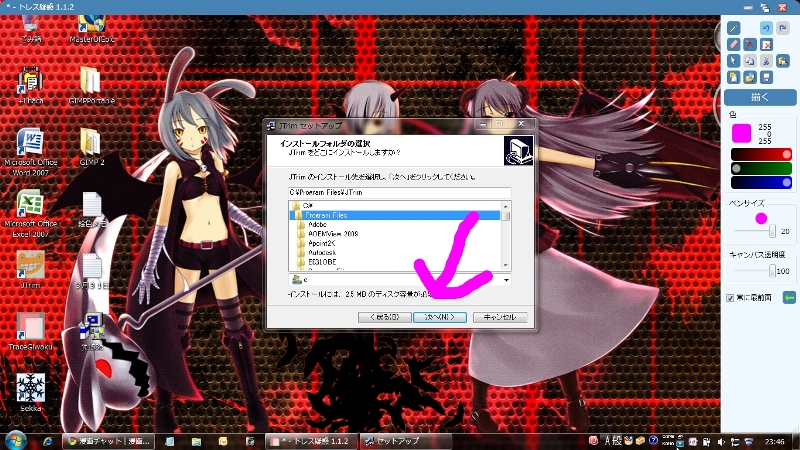Click the GIMPPortable folder icon
This screenshot has height=450, width=800.
click(x=92, y=86)
